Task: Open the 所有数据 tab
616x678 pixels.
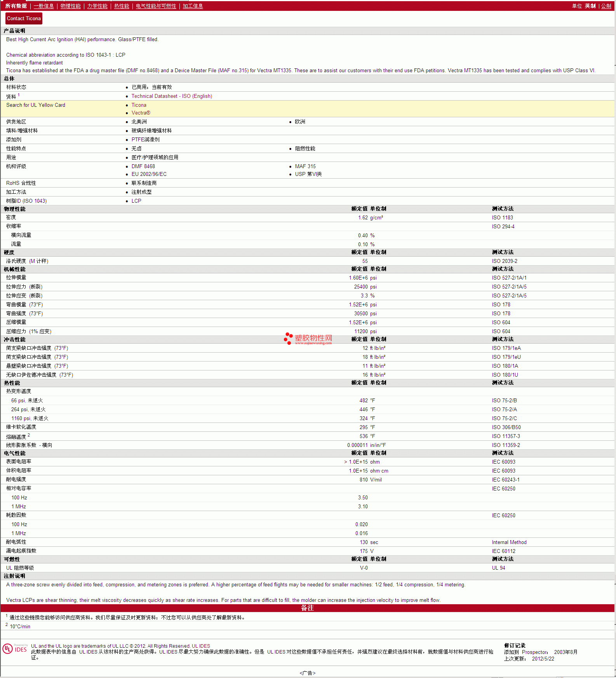Action: coord(16,6)
